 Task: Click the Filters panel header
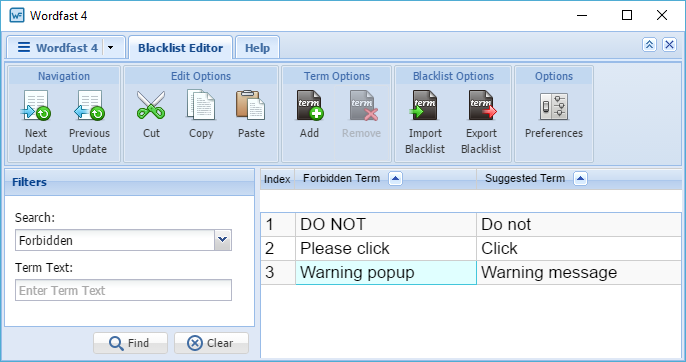[129, 182]
